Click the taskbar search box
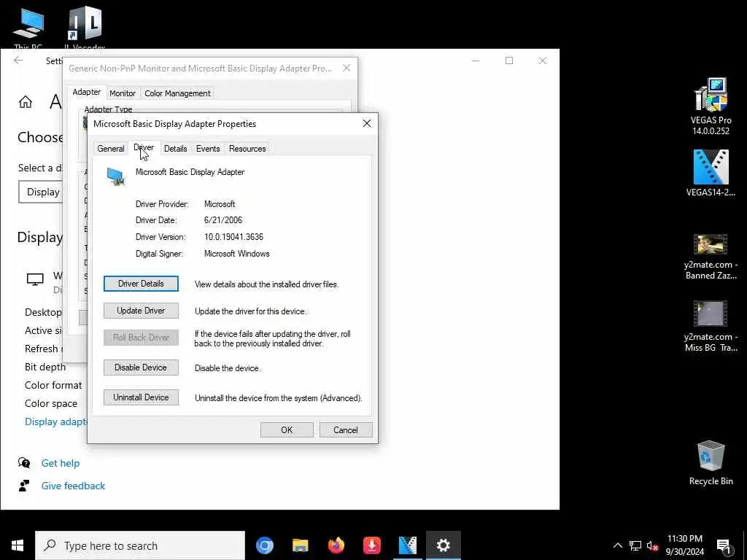The height and width of the screenshot is (560, 747). coord(140,545)
